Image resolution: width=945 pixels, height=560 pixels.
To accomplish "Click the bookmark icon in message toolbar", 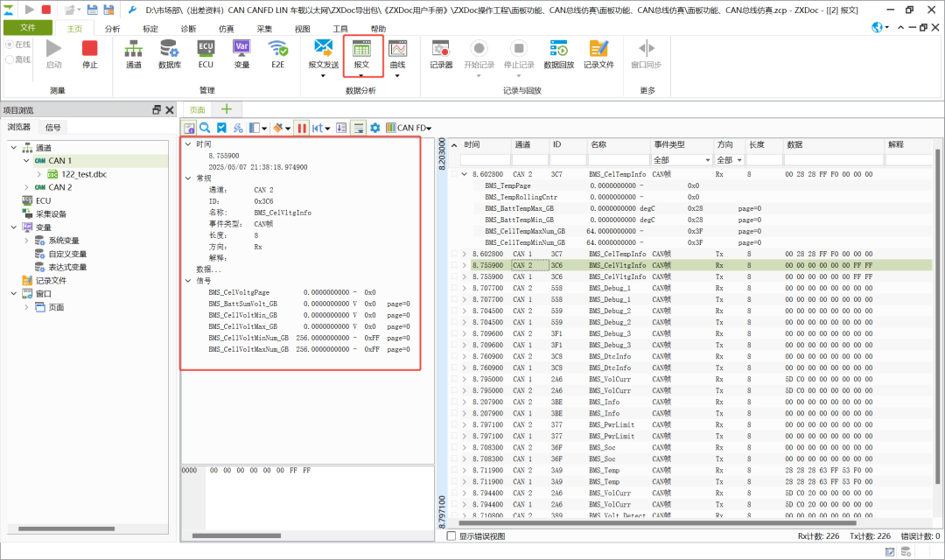I will pyautogui.click(x=221, y=128).
